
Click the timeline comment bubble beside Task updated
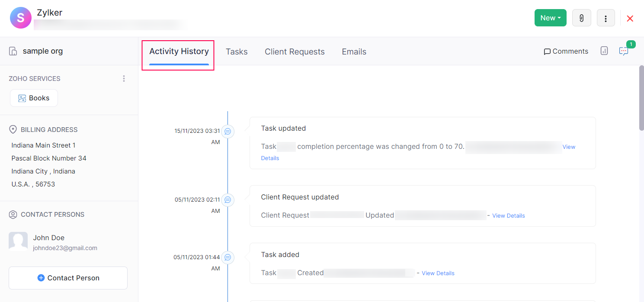pyautogui.click(x=228, y=131)
